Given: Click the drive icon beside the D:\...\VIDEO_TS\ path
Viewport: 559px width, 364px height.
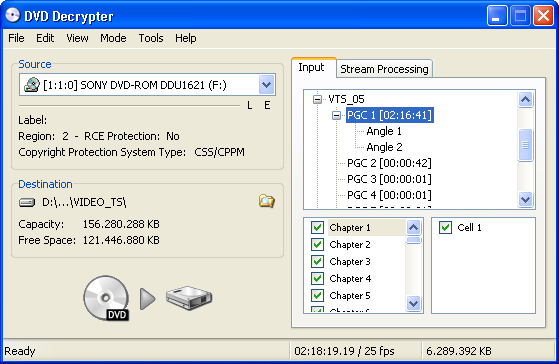Looking at the screenshot, I should pyautogui.click(x=27, y=202).
